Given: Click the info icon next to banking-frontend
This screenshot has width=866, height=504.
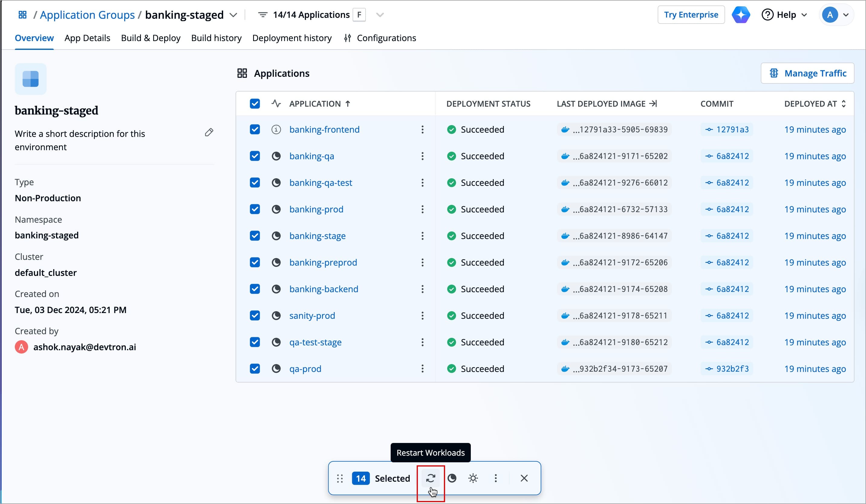Looking at the screenshot, I should click(276, 129).
